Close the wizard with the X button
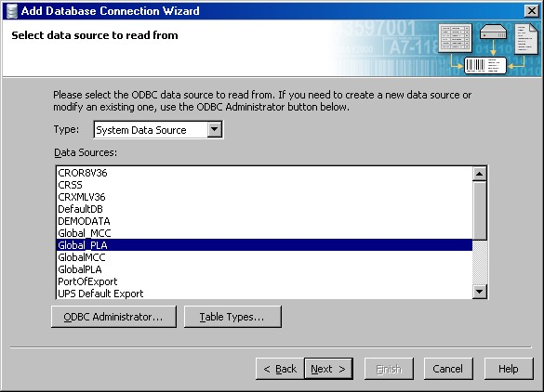Viewport: 544px width, 392px height. point(531,11)
